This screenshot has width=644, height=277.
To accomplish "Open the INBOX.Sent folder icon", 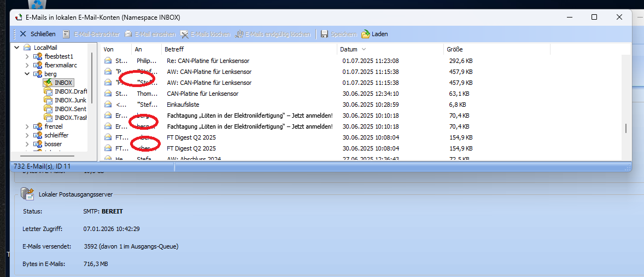I will click(48, 109).
